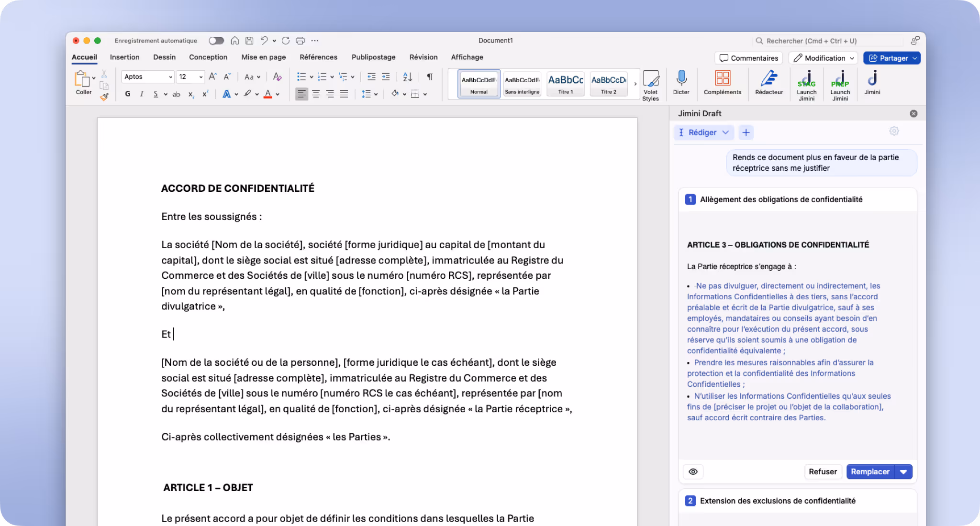Open the Compléments panel
Screen dimensions: 980x526
pyautogui.click(x=723, y=84)
